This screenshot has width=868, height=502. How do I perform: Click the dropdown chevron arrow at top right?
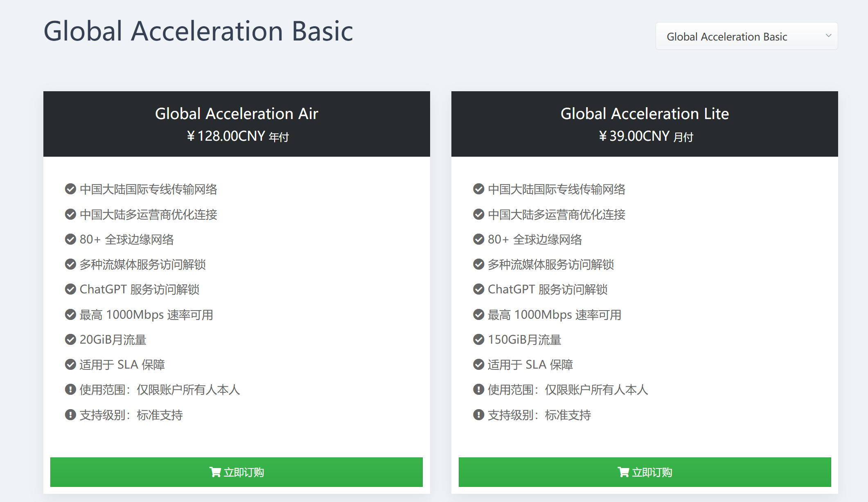click(828, 36)
